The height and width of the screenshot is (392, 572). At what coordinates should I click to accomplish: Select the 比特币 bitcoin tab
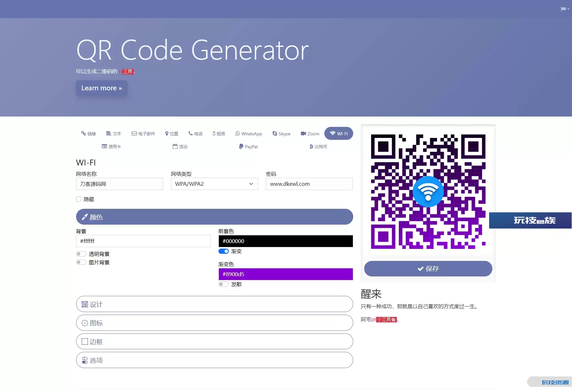(x=318, y=146)
